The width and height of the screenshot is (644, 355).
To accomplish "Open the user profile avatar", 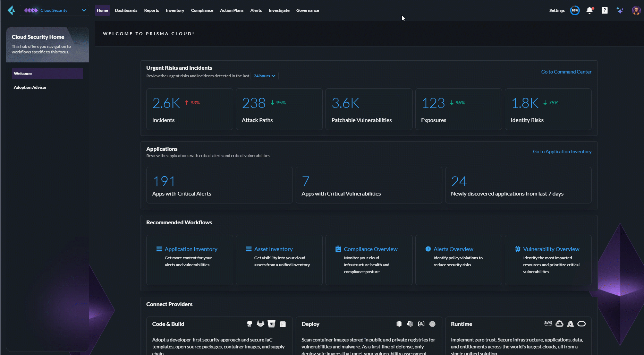I will click(x=636, y=10).
